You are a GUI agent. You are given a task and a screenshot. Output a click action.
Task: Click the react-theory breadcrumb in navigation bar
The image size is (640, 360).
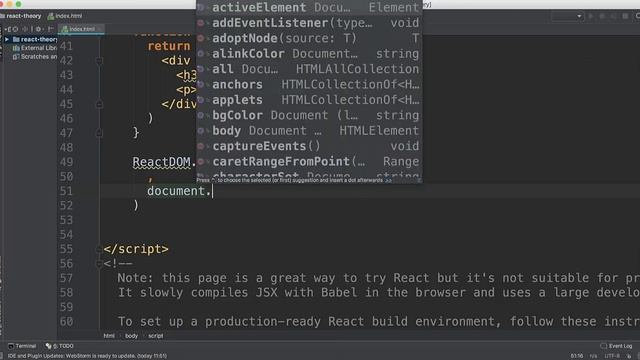21,16
